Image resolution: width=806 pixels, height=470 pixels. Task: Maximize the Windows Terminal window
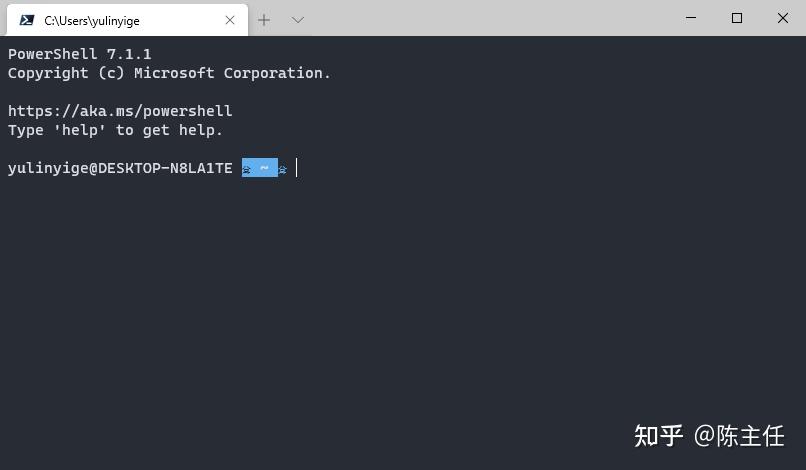pyautogui.click(x=737, y=18)
